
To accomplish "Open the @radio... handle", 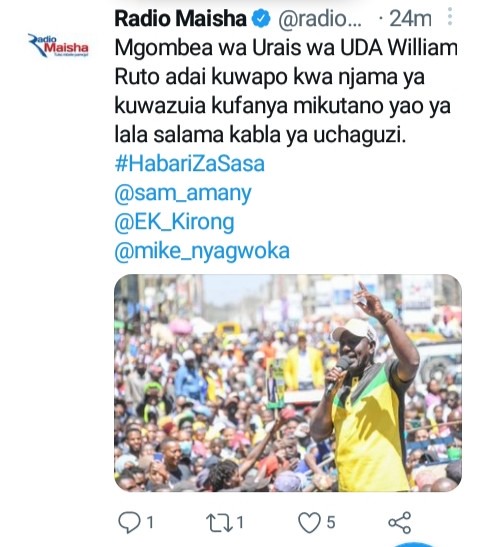I will [320, 19].
